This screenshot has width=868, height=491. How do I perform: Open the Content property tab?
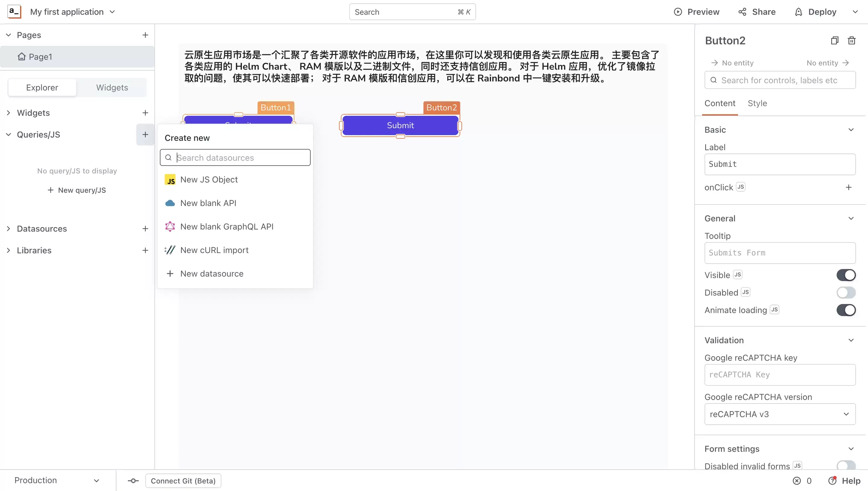pos(720,103)
